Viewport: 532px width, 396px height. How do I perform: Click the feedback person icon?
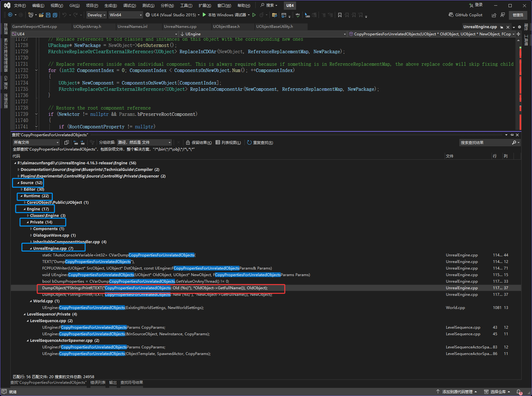[503, 15]
